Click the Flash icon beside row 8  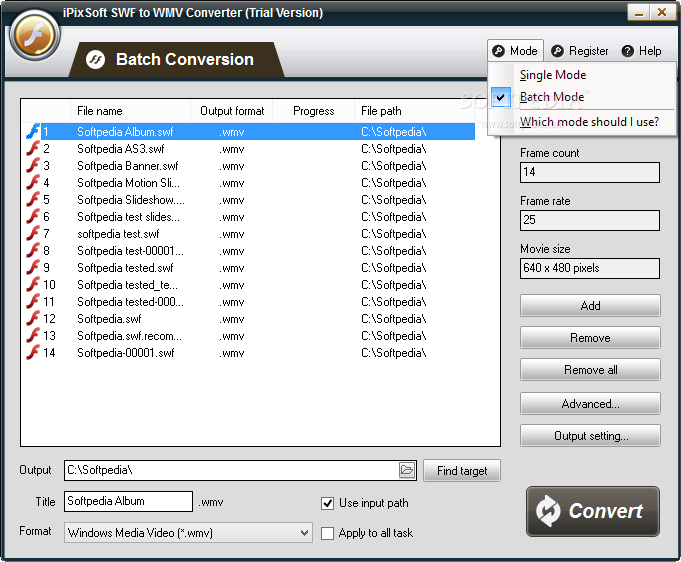(x=33, y=250)
